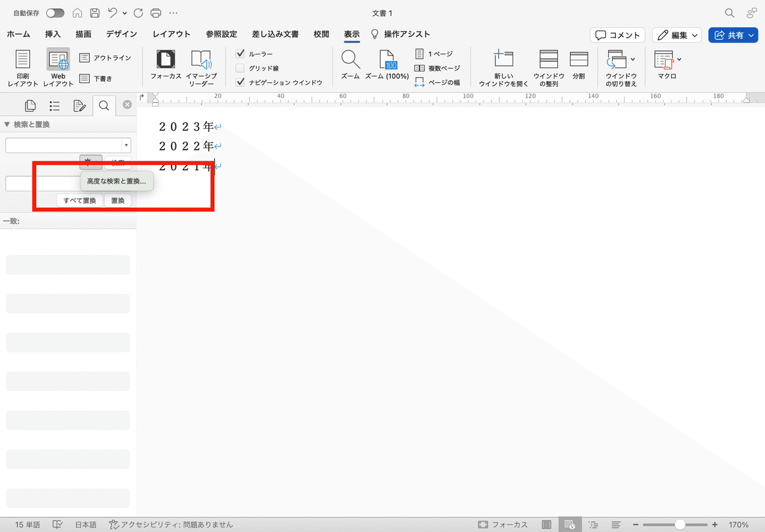Collapse the 検索と置換 section triangle

coord(6,124)
